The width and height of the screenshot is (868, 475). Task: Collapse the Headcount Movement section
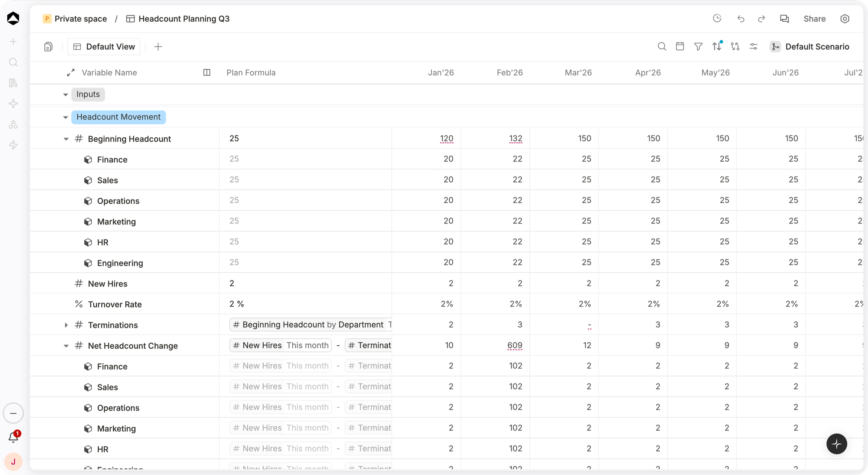click(x=65, y=117)
